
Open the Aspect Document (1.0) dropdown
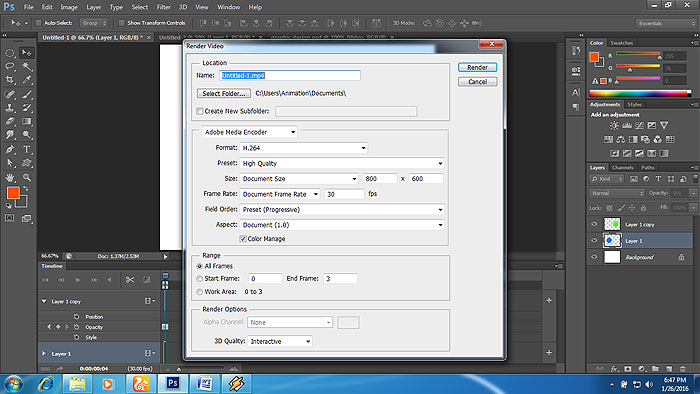point(342,225)
